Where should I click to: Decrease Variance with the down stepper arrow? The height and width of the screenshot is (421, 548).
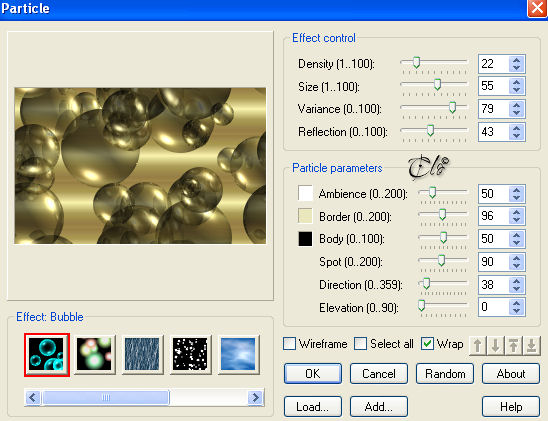click(516, 113)
